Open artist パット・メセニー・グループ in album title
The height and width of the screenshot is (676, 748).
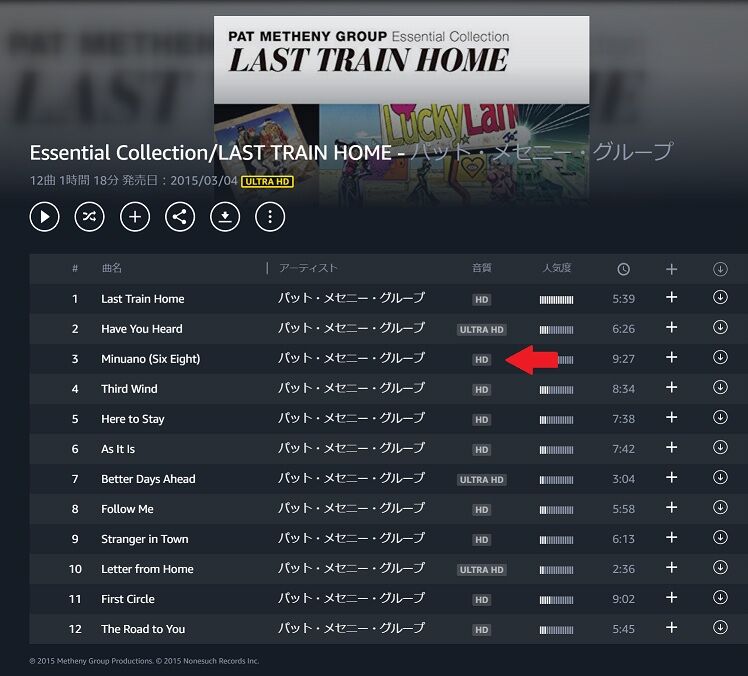[542, 152]
